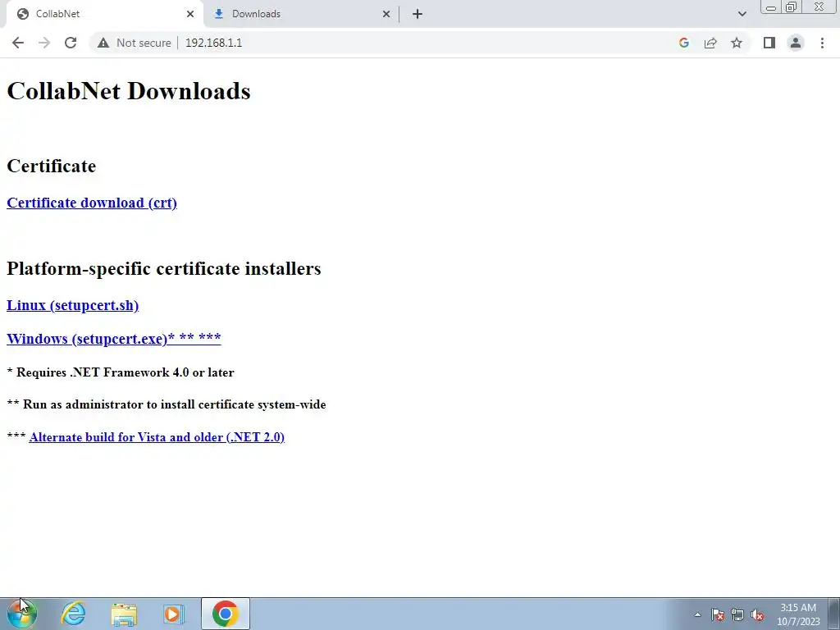Screen dimensions: 840x630
Task: Open the Linux (setupcert.sh) link
Action: (72, 305)
